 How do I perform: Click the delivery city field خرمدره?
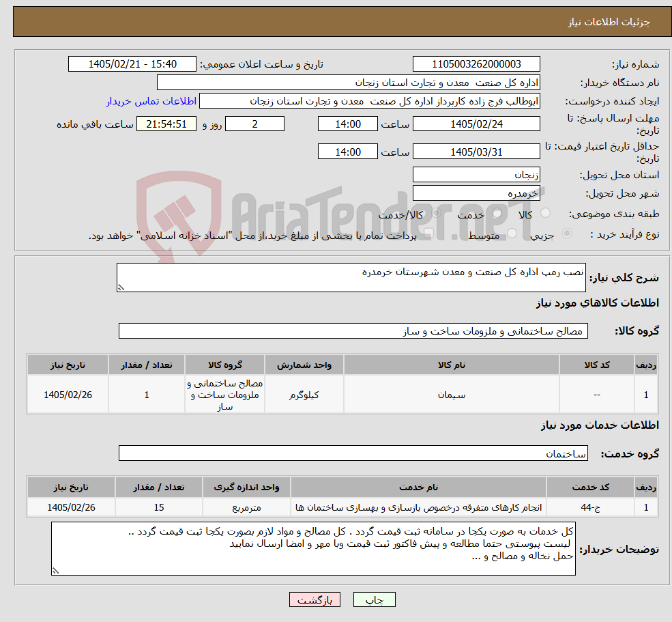tap(476, 193)
